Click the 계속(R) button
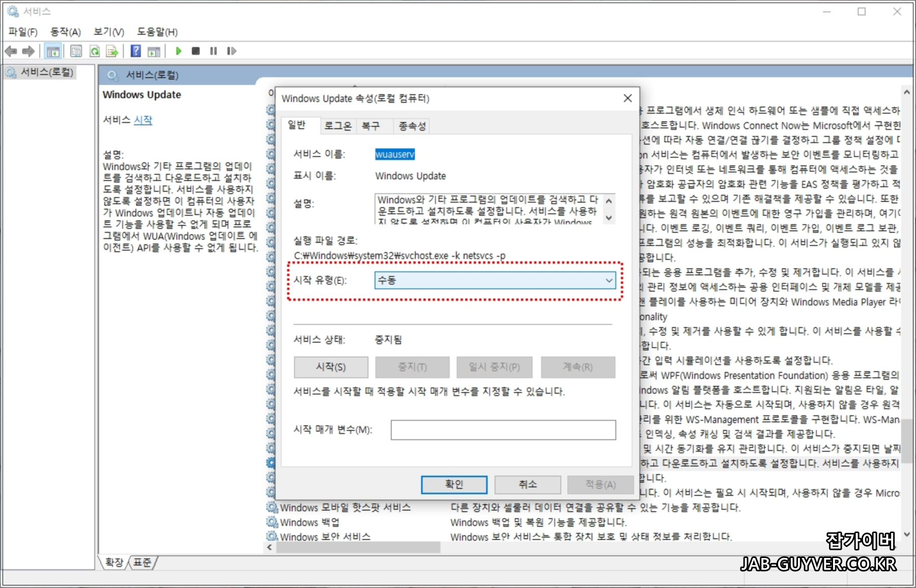 pos(578,367)
